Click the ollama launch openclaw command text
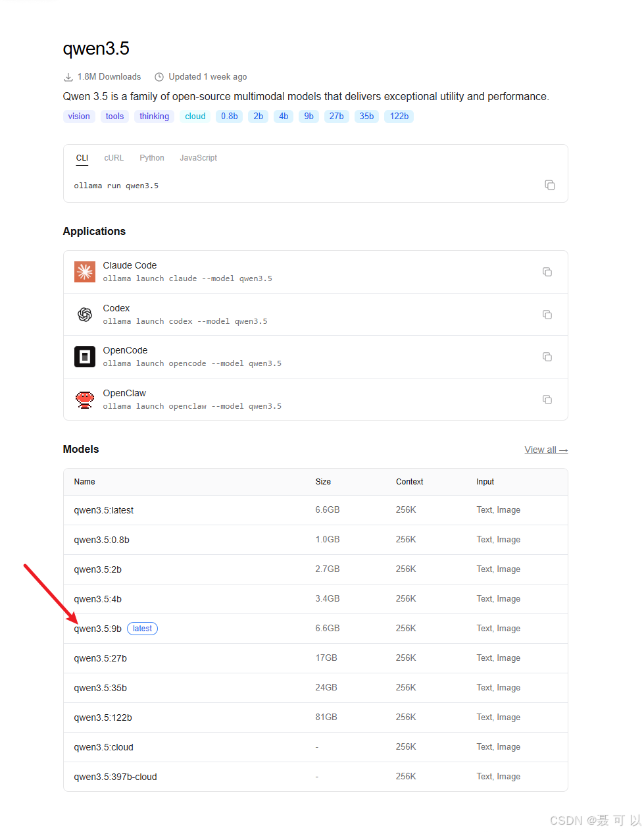The image size is (644, 832). [x=192, y=406]
